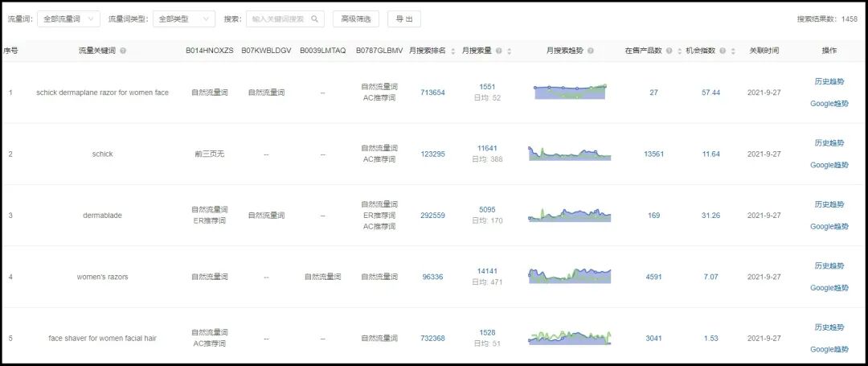Click the B014HNOXZS column header
The width and height of the screenshot is (868, 366).
(x=209, y=51)
